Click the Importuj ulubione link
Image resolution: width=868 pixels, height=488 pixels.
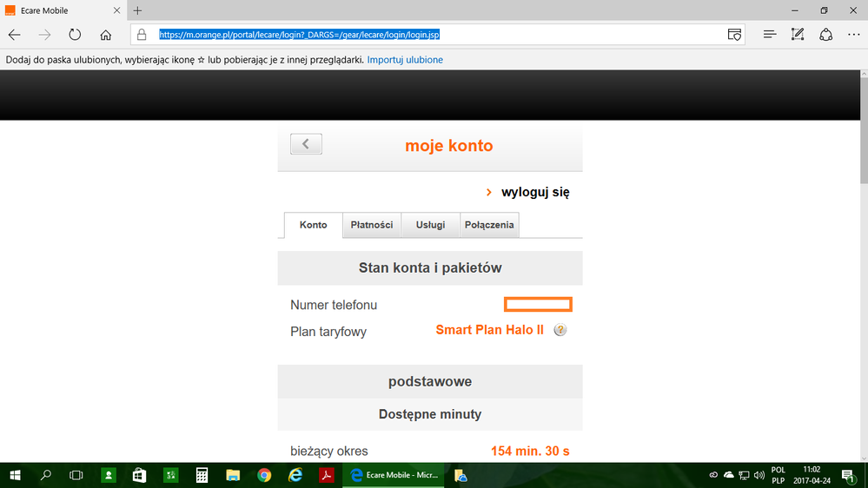click(405, 60)
